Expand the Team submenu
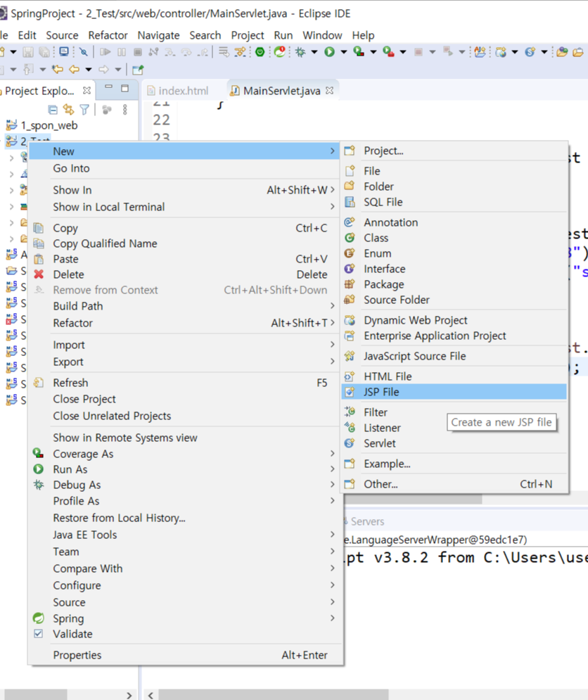 tap(185, 552)
